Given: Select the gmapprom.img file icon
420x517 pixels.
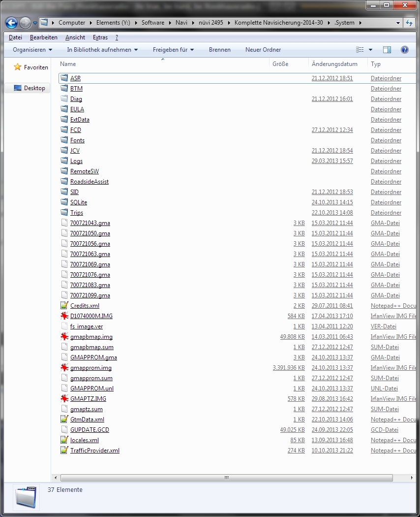Looking at the screenshot, I should [64, 368].
